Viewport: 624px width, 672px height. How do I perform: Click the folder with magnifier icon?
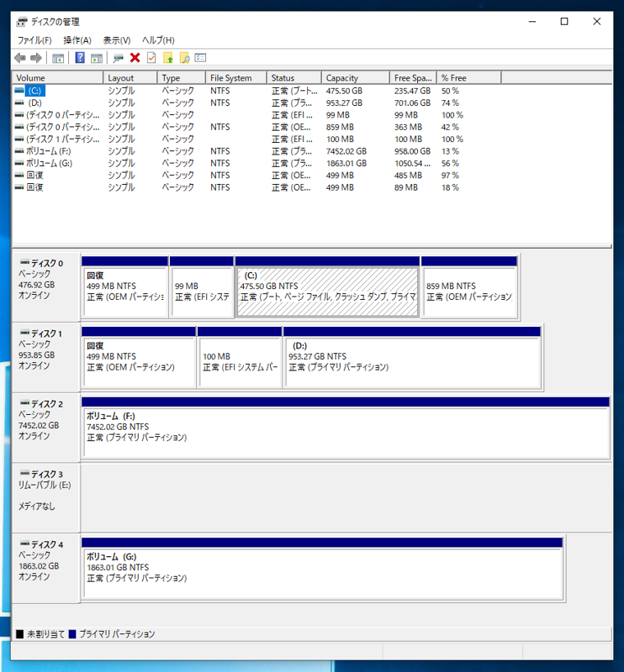pos(185,58)
